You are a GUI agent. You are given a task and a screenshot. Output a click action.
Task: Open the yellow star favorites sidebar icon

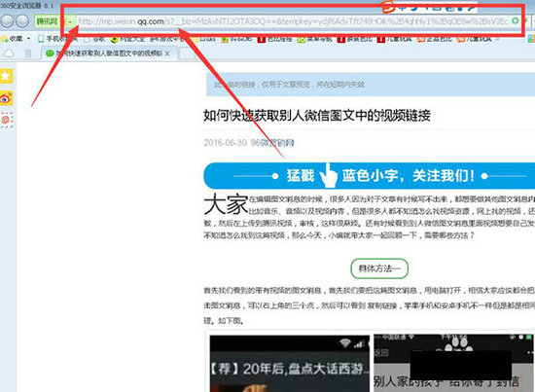coord(6,76)
